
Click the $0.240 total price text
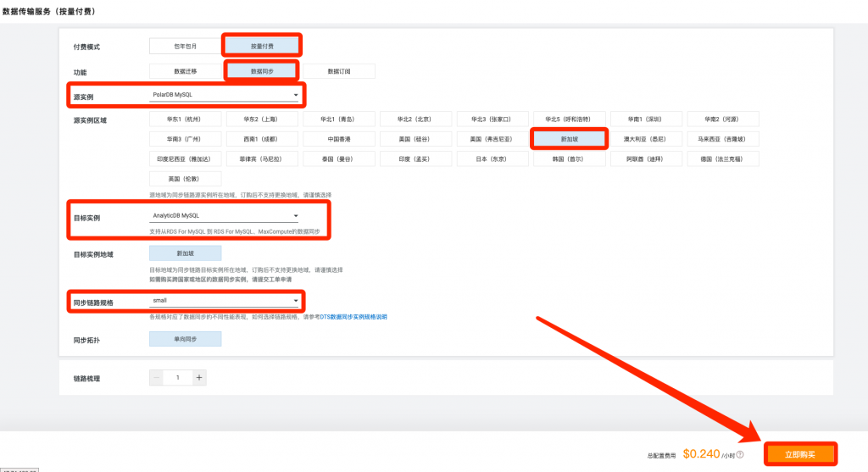pos(701,454)
